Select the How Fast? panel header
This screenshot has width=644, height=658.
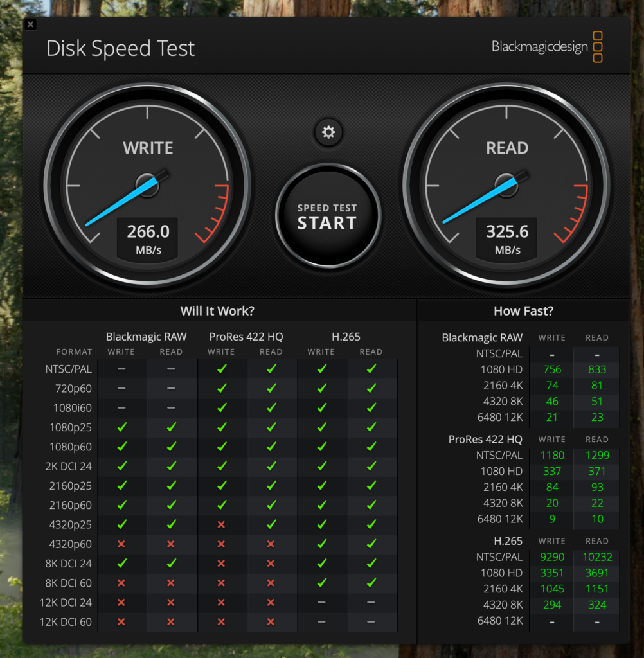523,311
